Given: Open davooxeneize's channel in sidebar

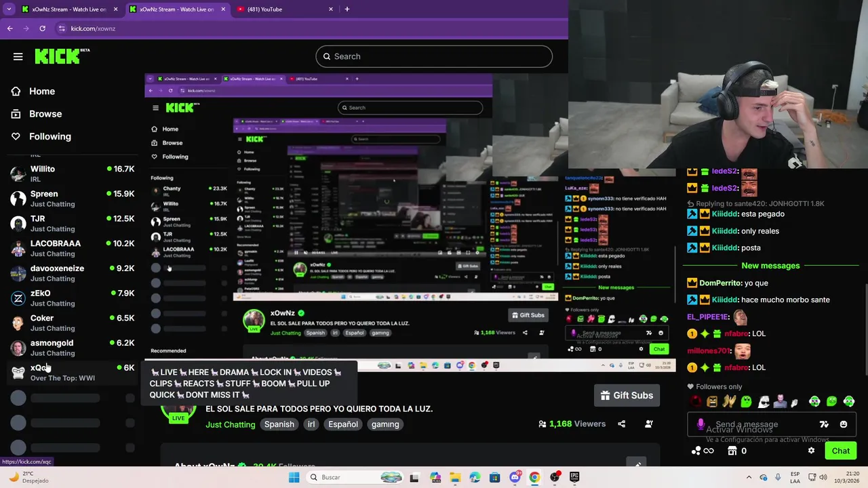Looking at the screenshot, I should click(x=73, y=273).
